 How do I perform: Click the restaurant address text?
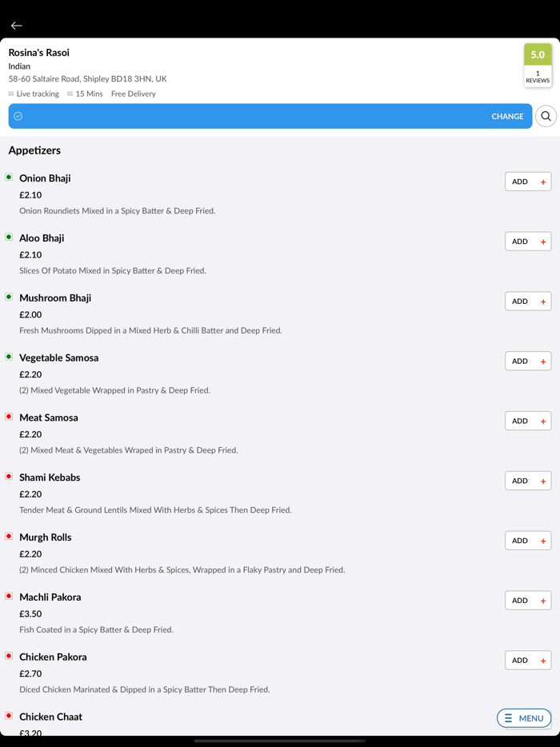87,79
